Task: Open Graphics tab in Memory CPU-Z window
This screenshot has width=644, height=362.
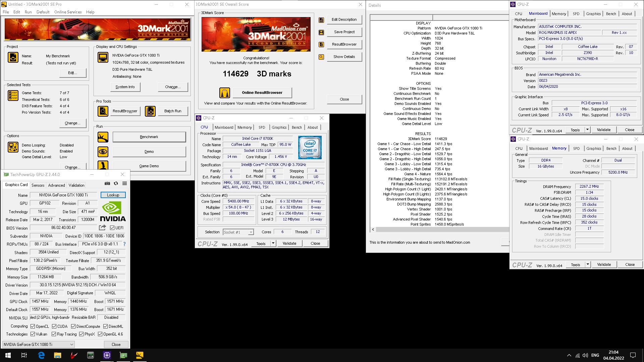Action: (594, 148)
